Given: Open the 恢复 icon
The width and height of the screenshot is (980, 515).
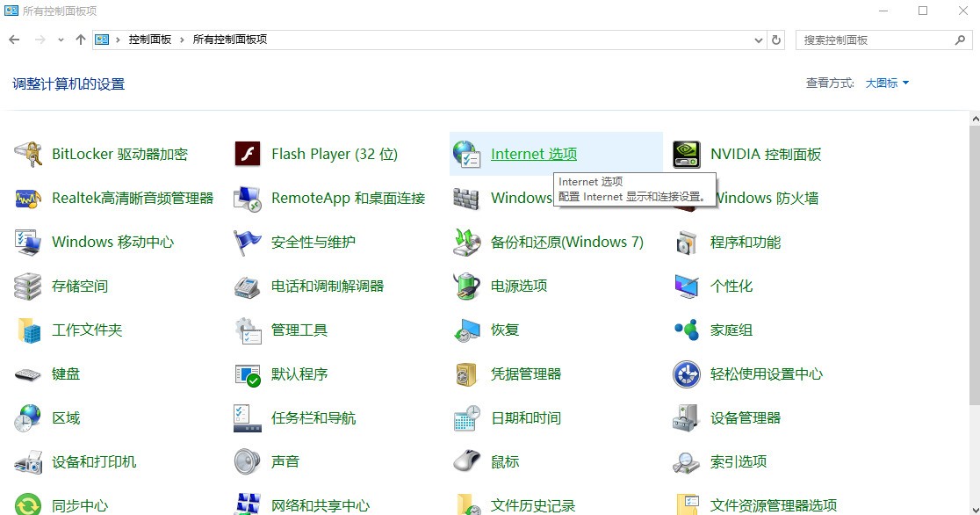Looking at the screenshot, I should [467, 330].
